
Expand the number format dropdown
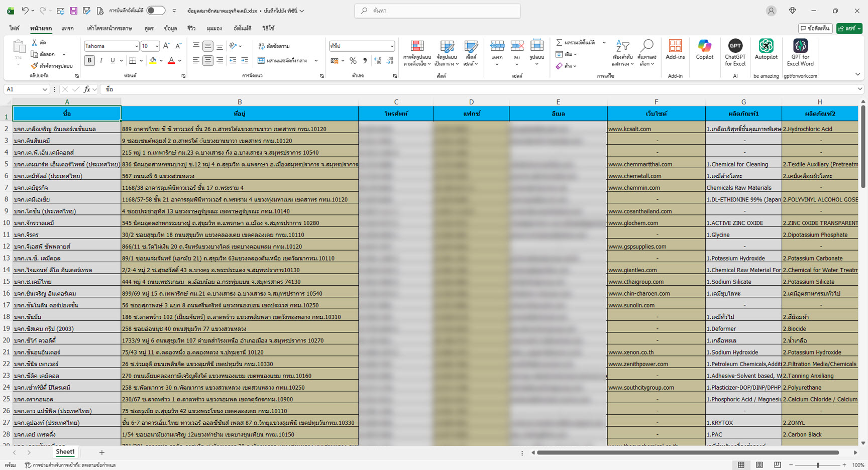pyautogui.click(x=392, y=46)
